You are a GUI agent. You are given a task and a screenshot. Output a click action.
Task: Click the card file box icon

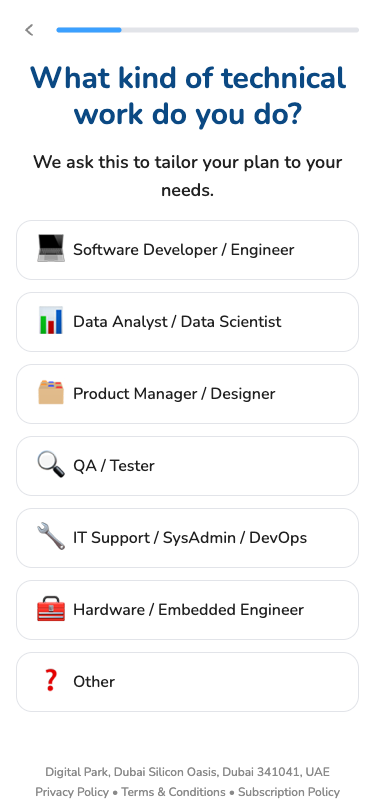[x=51, y=393]
